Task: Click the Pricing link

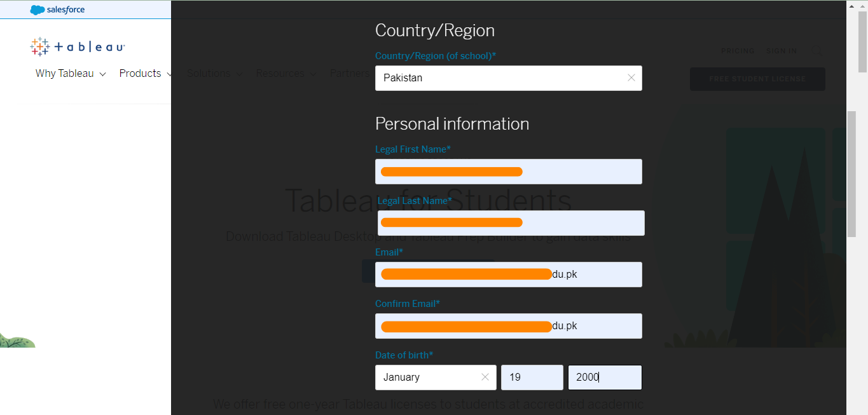Action: pos(738,51)
